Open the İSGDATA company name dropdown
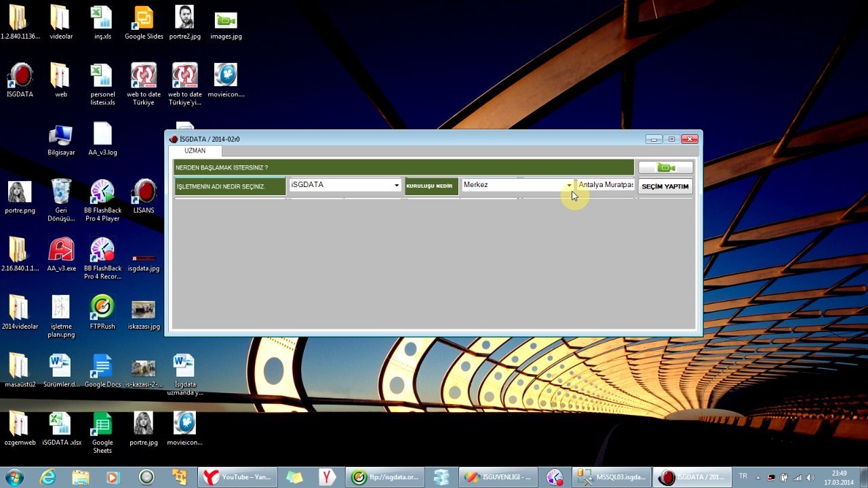The image size is (868, 488). tap(397, 185)
